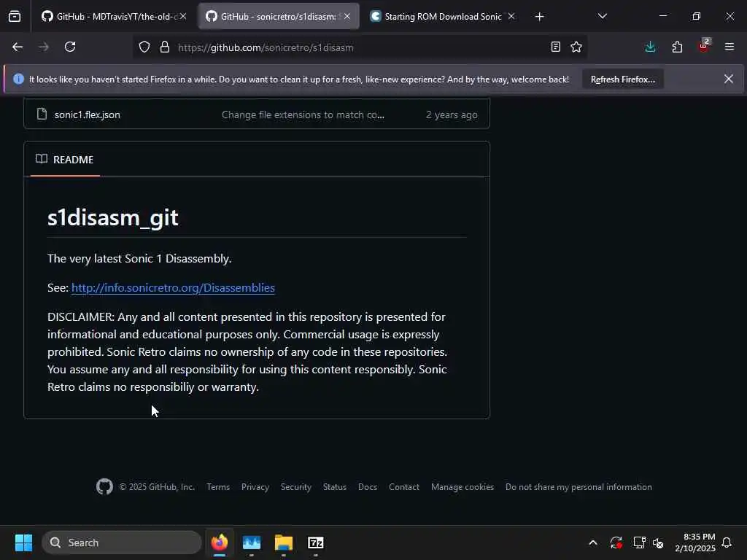Open 7-Zip from the taskbar

pos(315,542)
